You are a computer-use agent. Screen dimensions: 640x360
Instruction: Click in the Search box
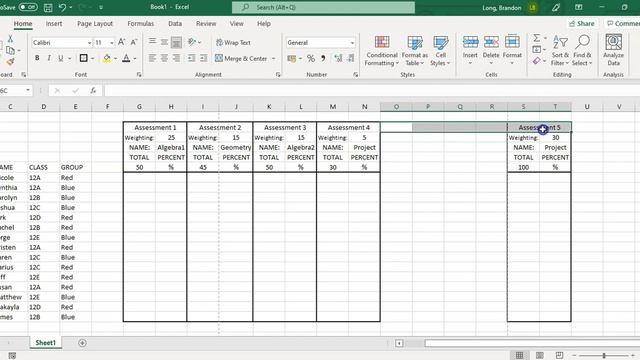(x=323, y=7)
